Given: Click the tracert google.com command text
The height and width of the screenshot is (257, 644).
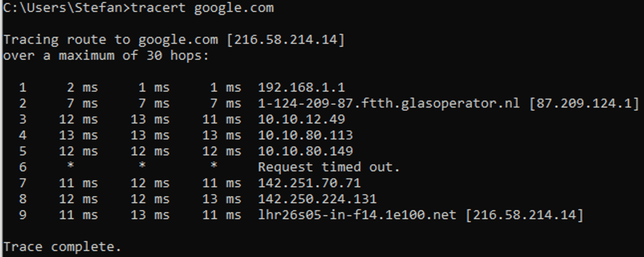Looking at the screenshot, I should (x=202, y=8).
